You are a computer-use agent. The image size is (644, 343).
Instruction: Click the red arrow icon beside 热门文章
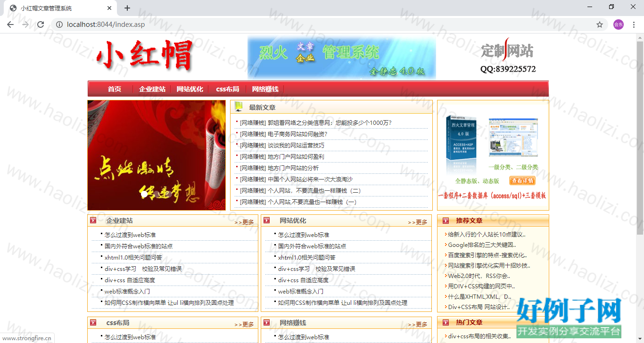pos(446,323)
